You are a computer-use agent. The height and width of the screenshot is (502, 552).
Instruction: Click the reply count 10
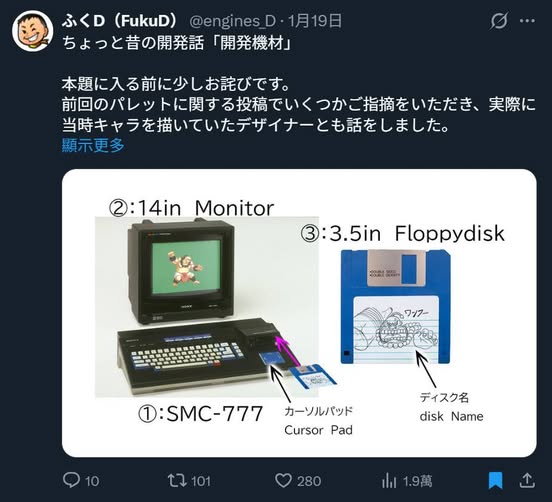(x=92, y=481)
